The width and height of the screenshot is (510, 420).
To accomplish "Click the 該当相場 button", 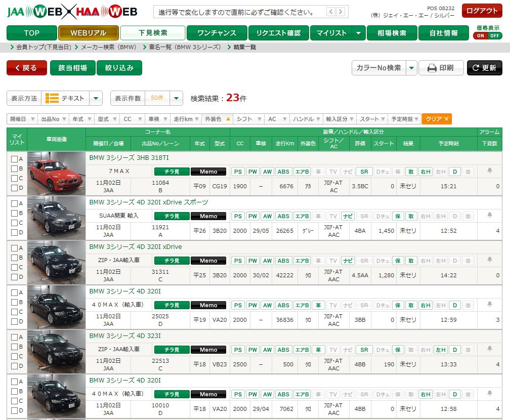I will tap(73, 68).
